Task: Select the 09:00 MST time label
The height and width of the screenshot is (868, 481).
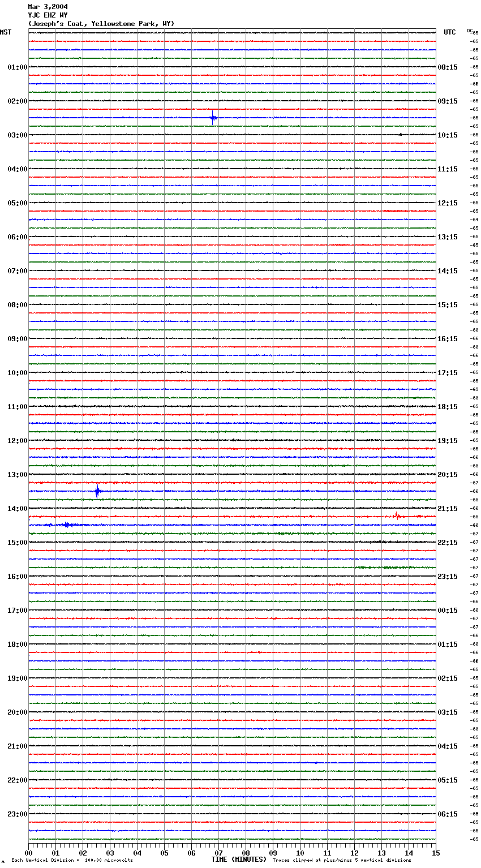Action: coord(18,339)
